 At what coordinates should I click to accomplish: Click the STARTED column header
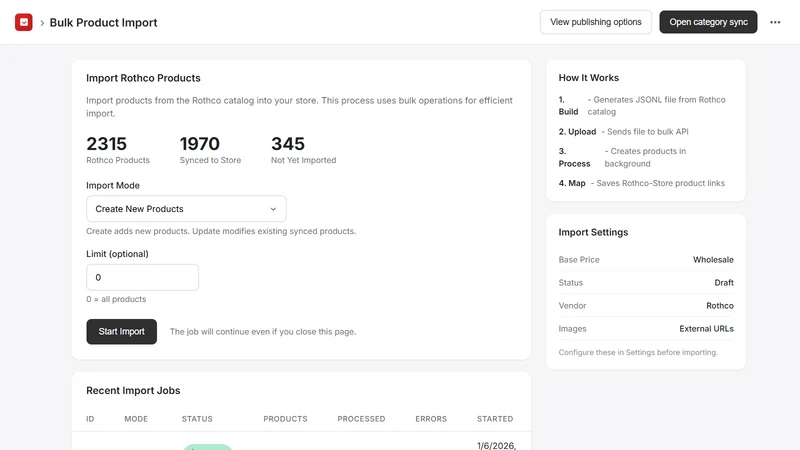coord(495,419)
